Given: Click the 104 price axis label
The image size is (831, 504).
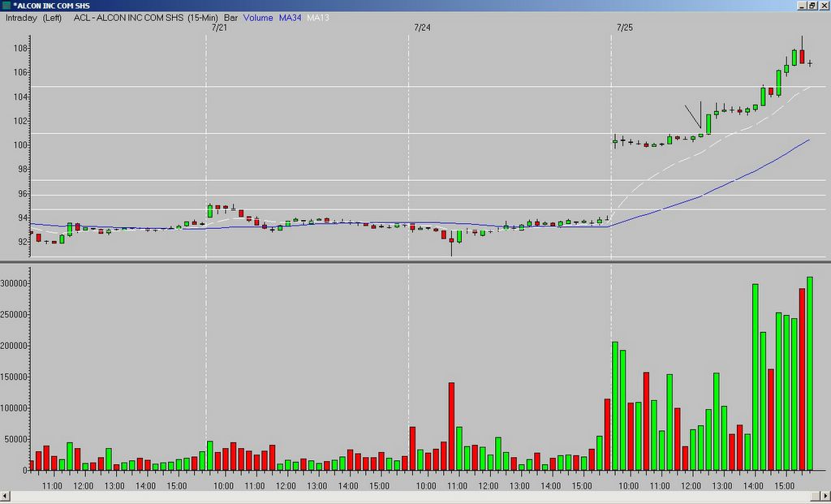Looking at the screenshot, I should tap(20, 97).
